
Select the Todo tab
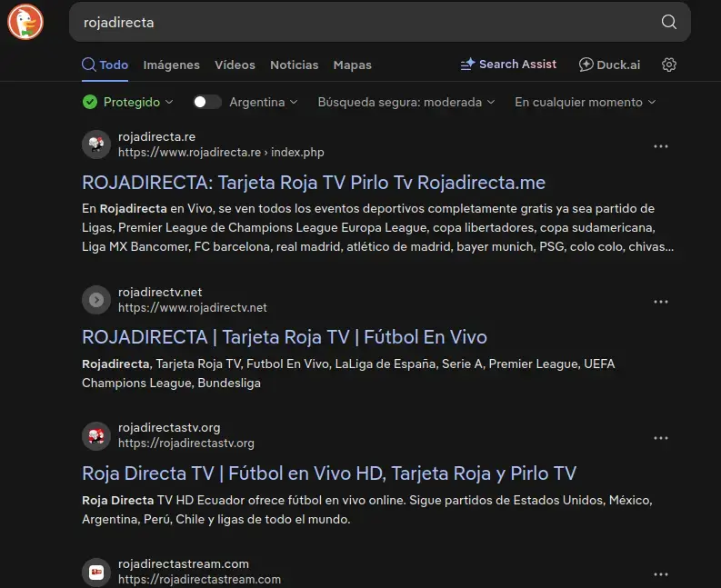tap(105, 65)
